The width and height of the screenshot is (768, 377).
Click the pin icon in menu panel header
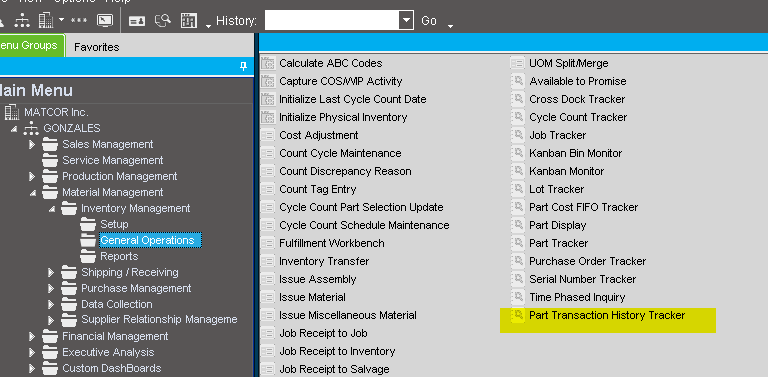pyautogui.click(x=243, y=66)
